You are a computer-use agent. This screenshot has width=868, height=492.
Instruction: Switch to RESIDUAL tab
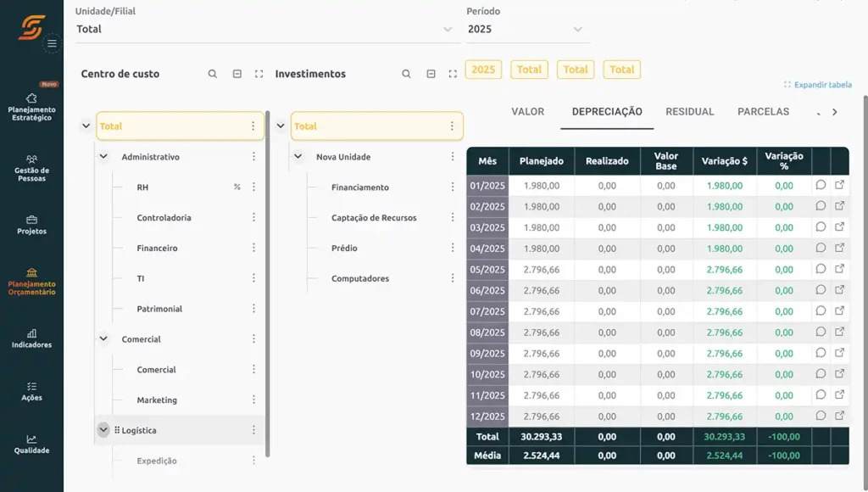pos(690,111)
